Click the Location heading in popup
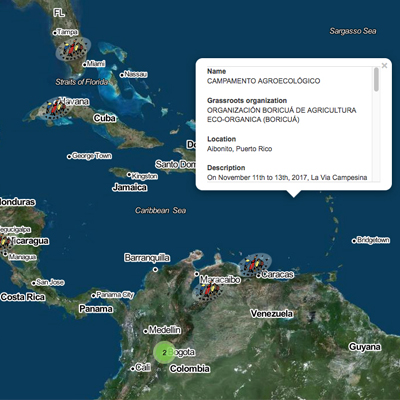The height and width of the screenshot is (400, 400). 221,139
